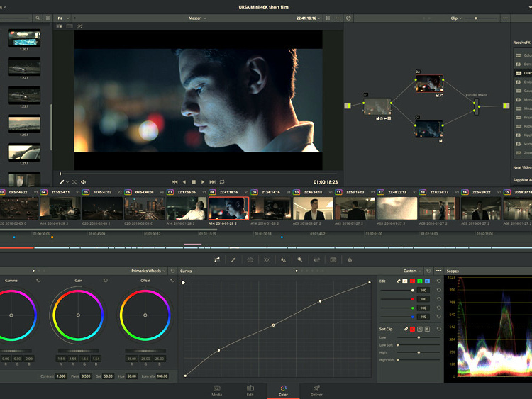
Task: Adjust the Soft Clip Low slider
Action: tap(419, 337)
